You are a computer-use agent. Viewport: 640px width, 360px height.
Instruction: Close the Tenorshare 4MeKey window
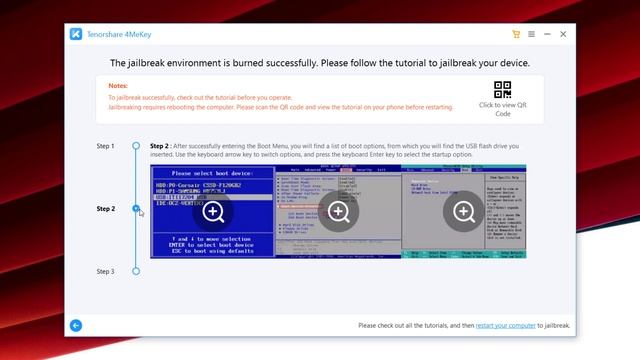point(563,34)
